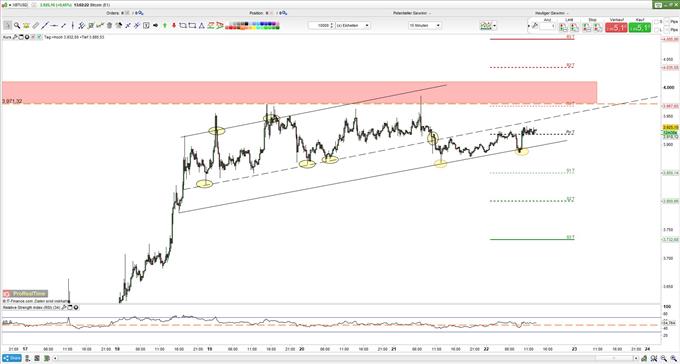Open Kurs price settings wrench
This screenshot has height=364, width=680.
14,37
